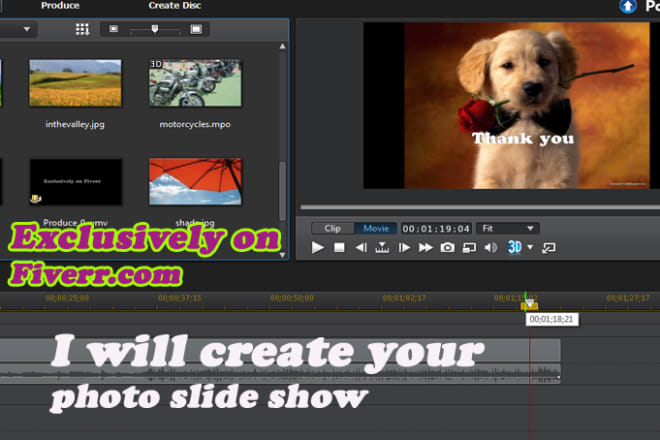Click the seek-by unit button
The image size is (660, 440).
click(x=382, y=248)
